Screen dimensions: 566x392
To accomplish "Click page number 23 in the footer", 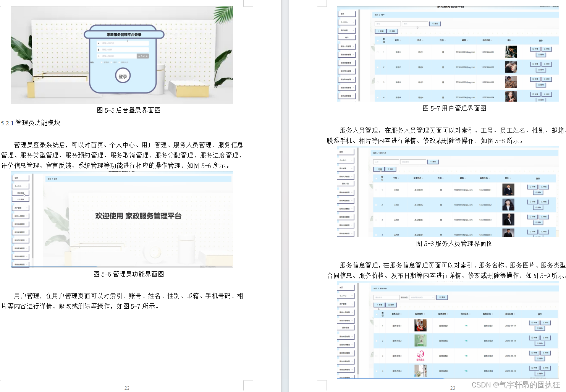I will [x=453, y=388].
